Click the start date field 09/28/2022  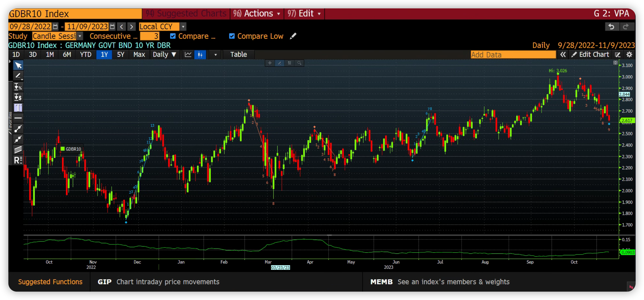click(x=30, y=27)
